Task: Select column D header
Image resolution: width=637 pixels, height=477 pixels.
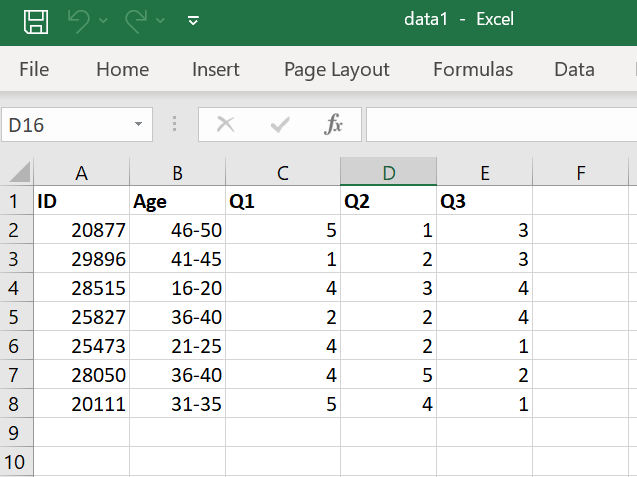Action: coord(388,173)
